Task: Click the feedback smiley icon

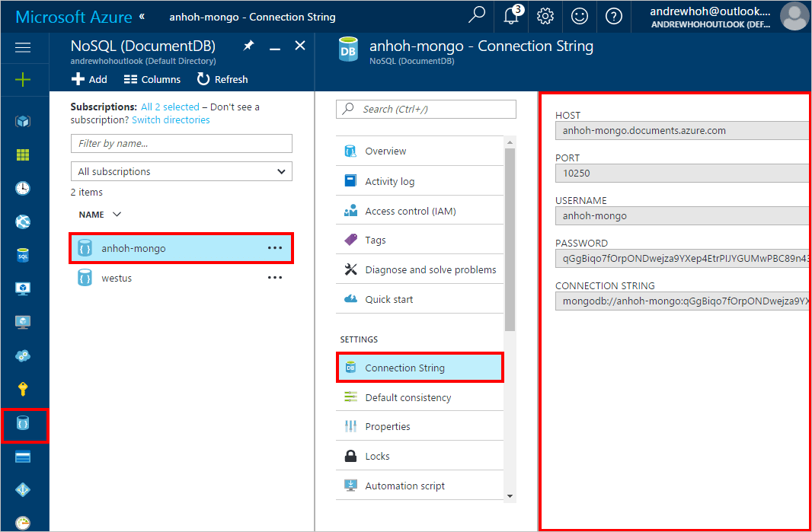Action: [580, 16]
